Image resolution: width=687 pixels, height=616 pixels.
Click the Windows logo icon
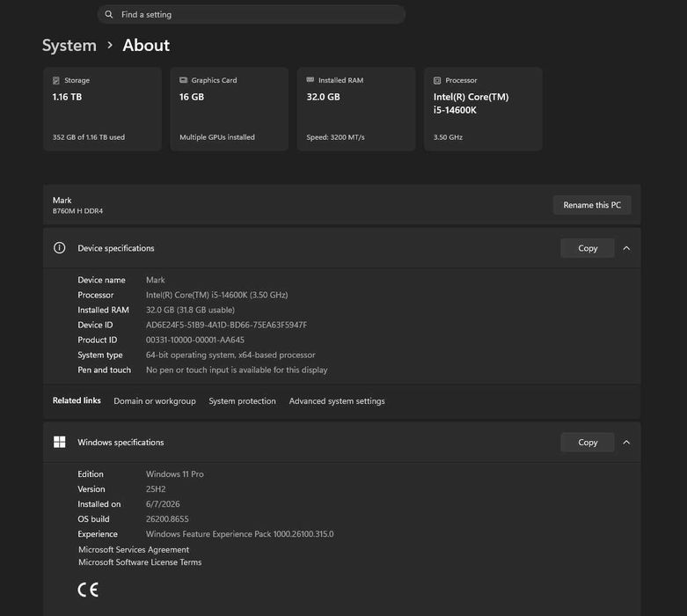point(59,442)
